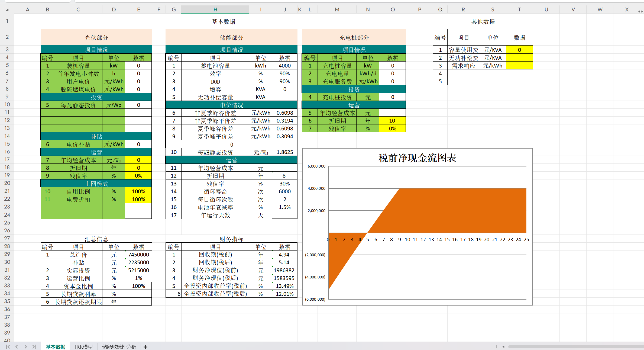Click the 税前净现金流图表 chart title
The image size is (644, 350).
click(x=417, y=158)
